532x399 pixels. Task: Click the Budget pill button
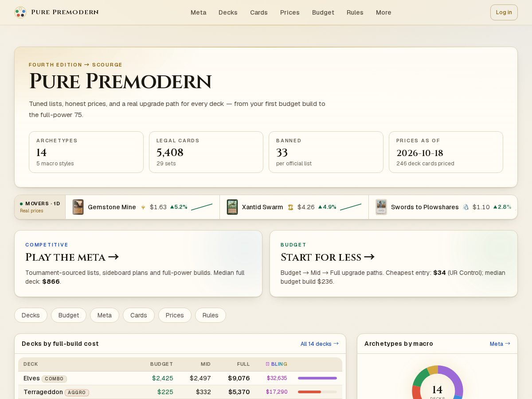(x=69, y=315)
